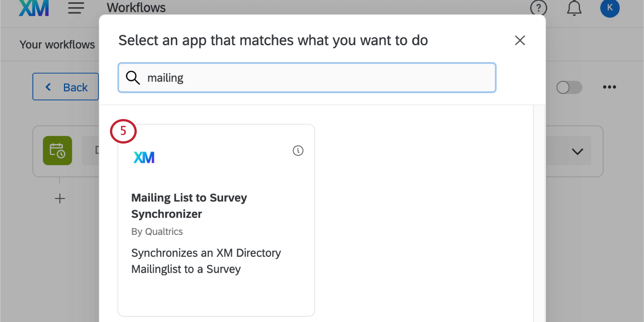This screenshot has height=322, width=644.
Task: Click the plus icon to add a workflow step
Action: coord(60,199)
